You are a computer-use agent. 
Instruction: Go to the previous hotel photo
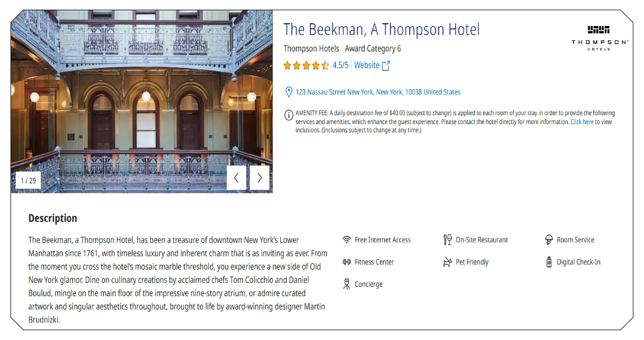236,178
